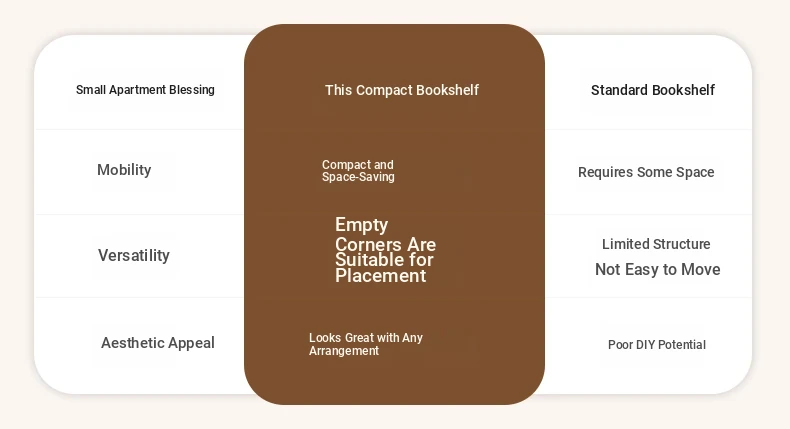
Task: Click divider line below Small Apartment Blessing
Action: pos(140,129)
